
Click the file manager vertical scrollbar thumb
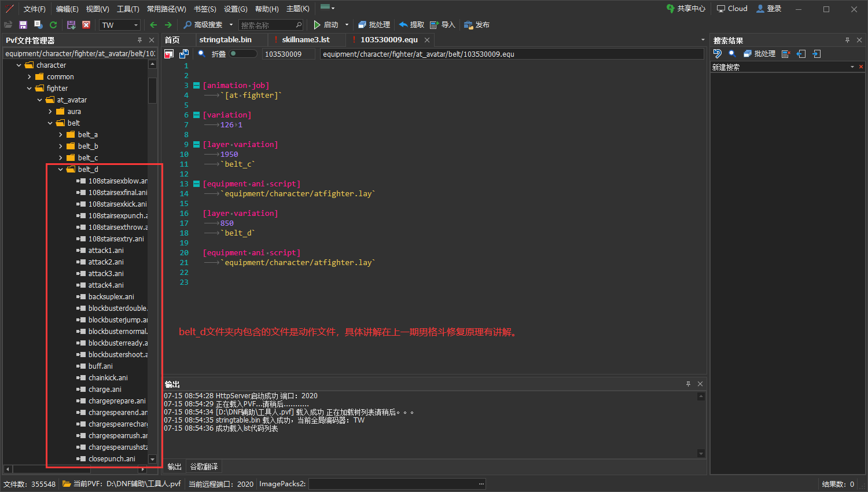tap(153, 90)
